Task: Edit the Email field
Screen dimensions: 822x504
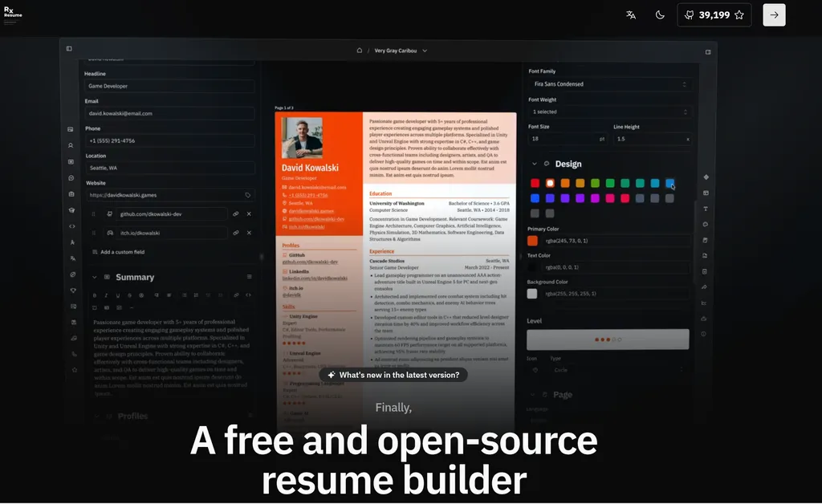Action: tap(169, 113)
